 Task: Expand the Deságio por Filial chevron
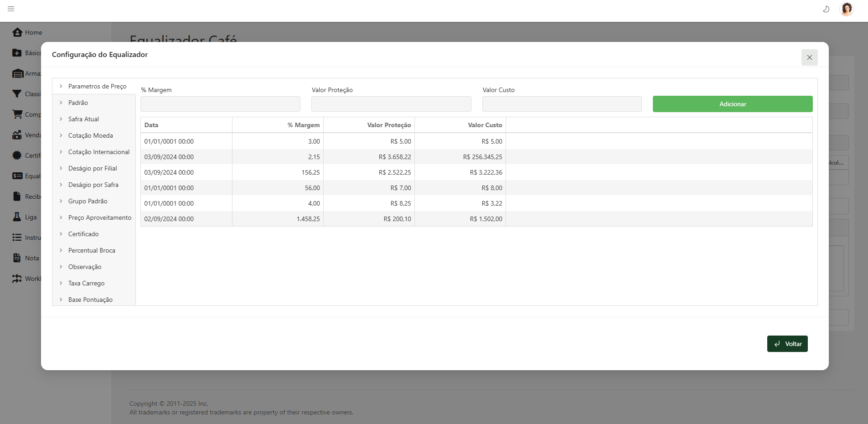pos(61,168)
